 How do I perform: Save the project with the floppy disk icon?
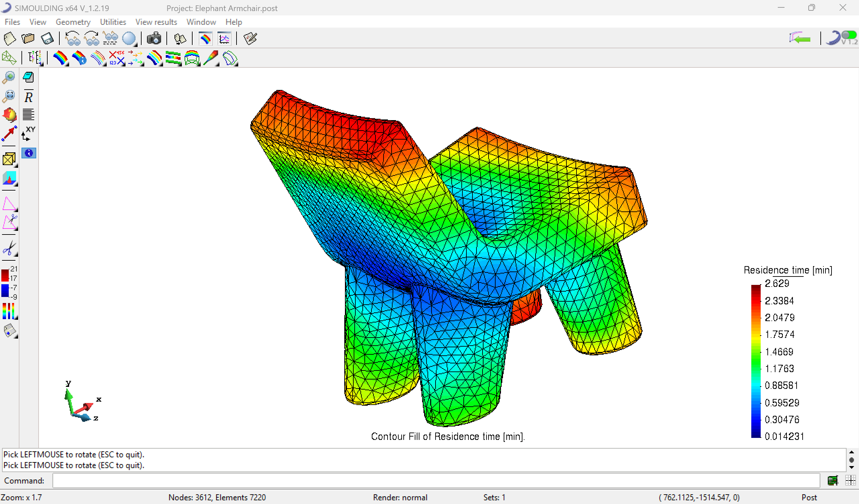point(47,39)
